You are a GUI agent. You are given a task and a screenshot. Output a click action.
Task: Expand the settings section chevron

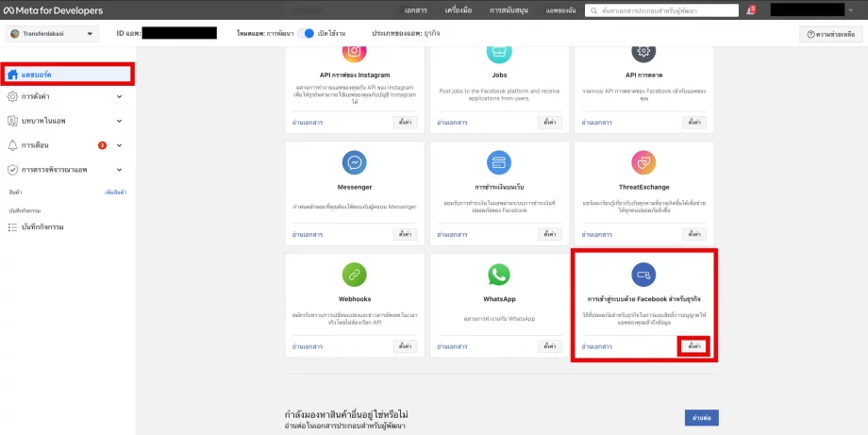pyautogui.click(x=119, y=96)
